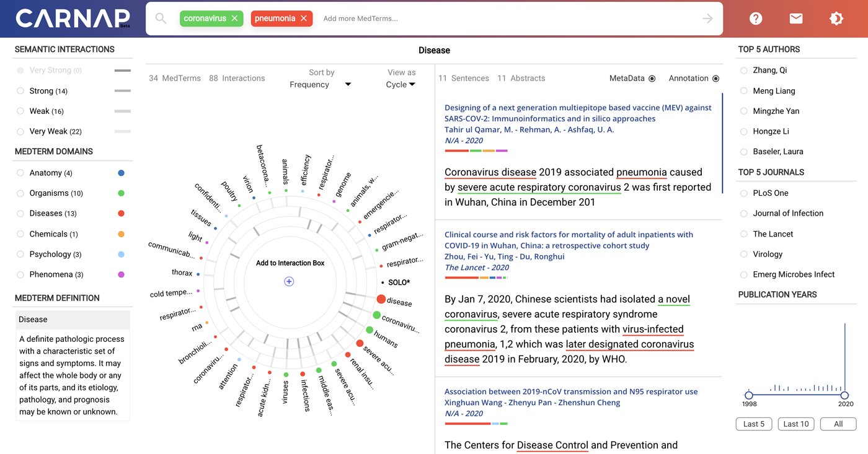This screenshot has width=868, height=454.
Task: Open the help question mark icon
Action: [x=756, y=19]
